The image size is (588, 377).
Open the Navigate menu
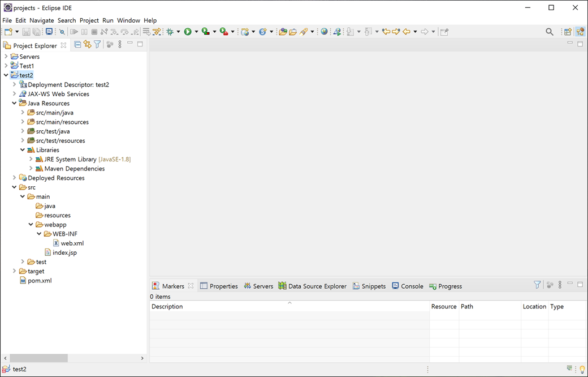tap(42, 20)
